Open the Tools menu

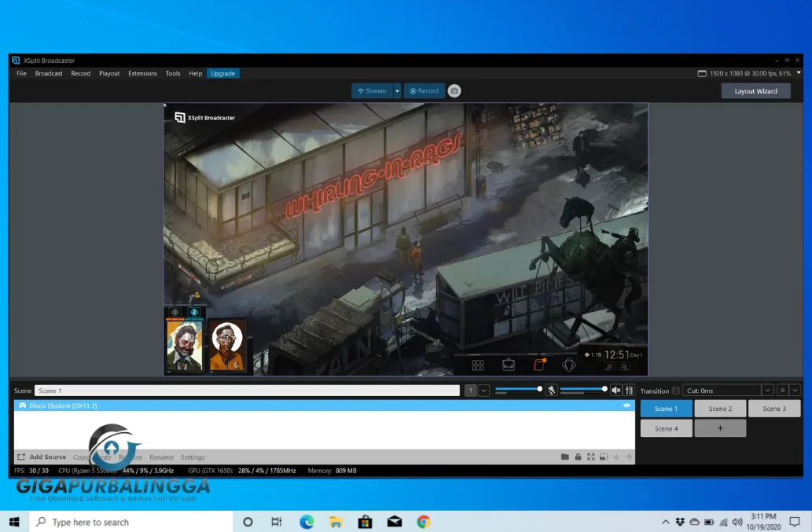(x=173, y=74)
